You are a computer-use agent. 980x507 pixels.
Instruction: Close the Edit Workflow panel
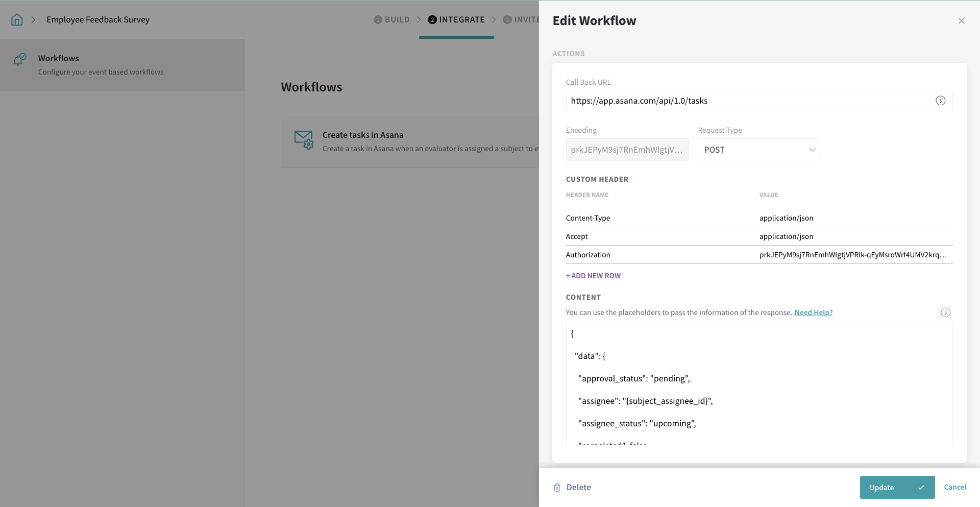coord(961,21)
